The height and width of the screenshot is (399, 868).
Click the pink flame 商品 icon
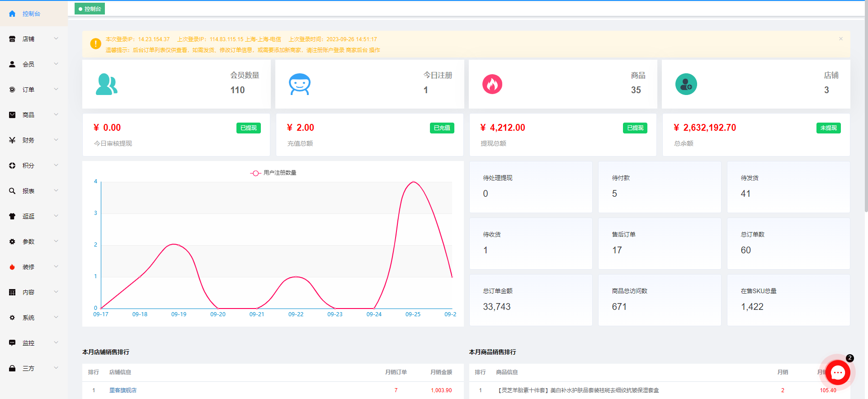click(492, 84)
